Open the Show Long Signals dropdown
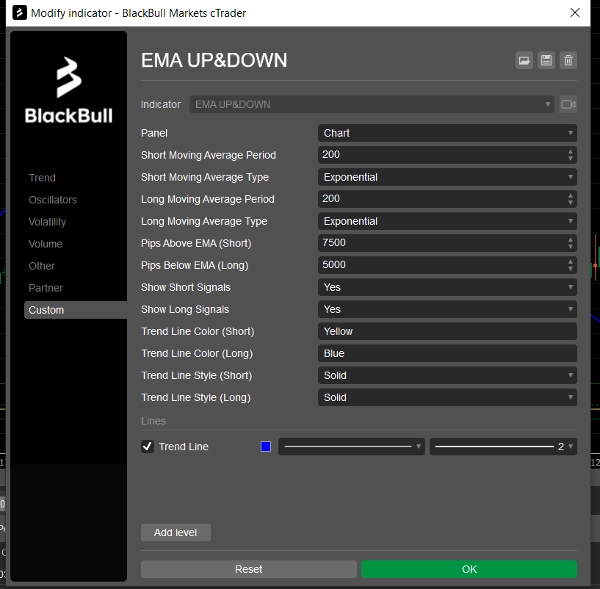The width and height of the screenshot is (600, 589). (447, 309)
